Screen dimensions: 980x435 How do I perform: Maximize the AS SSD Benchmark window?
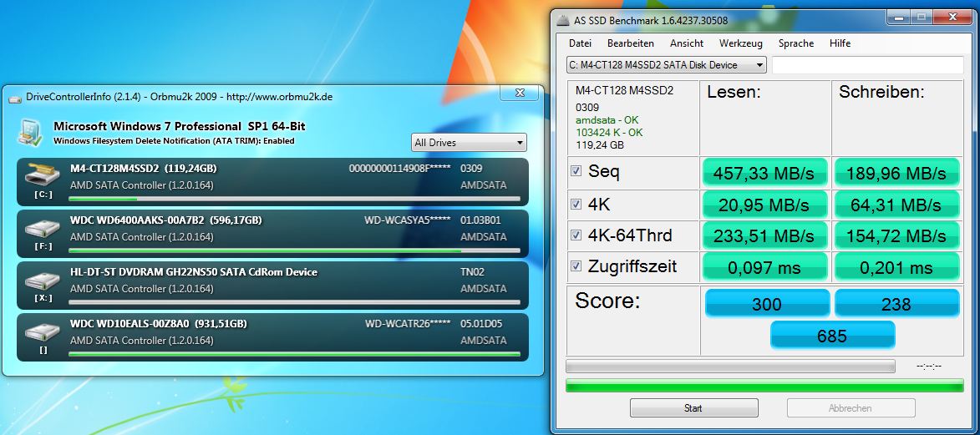921,18
